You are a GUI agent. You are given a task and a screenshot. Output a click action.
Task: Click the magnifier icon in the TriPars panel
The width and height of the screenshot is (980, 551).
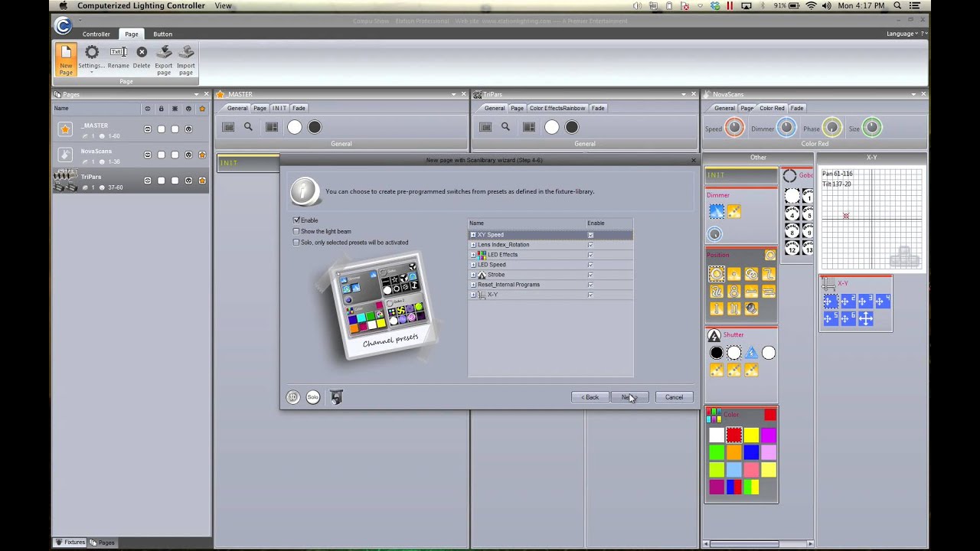(x=505, y=127)
